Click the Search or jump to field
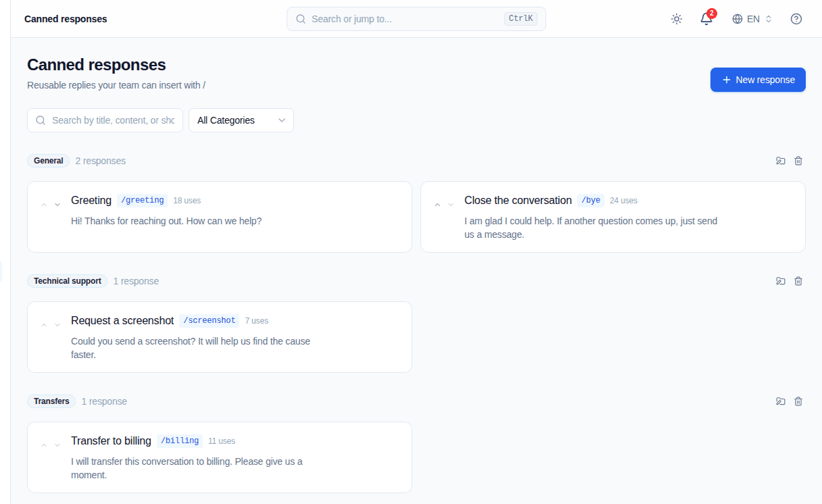 click(416, 19)
